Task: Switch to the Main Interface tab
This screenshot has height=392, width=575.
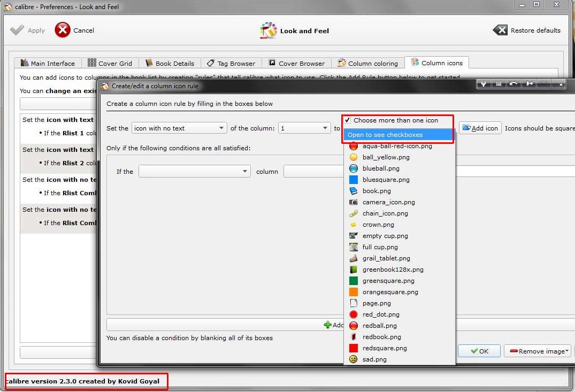Action: pos(48,64)
